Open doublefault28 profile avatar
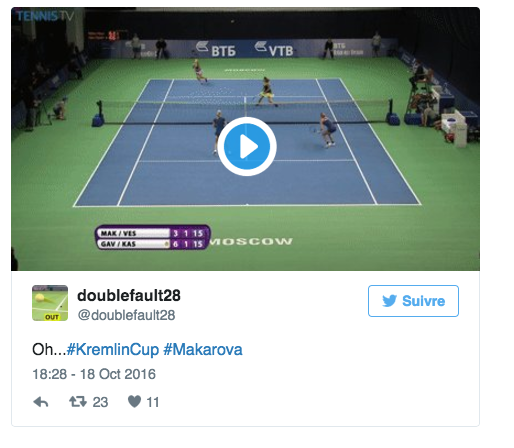This screenshot has height=448, width=514. tap(50, 303)
